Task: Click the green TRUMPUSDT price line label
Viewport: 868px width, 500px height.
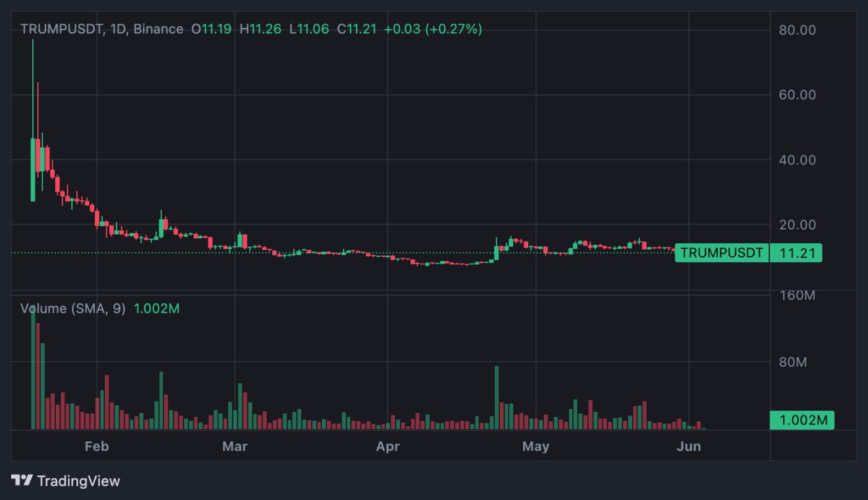Action: point(722,253)
